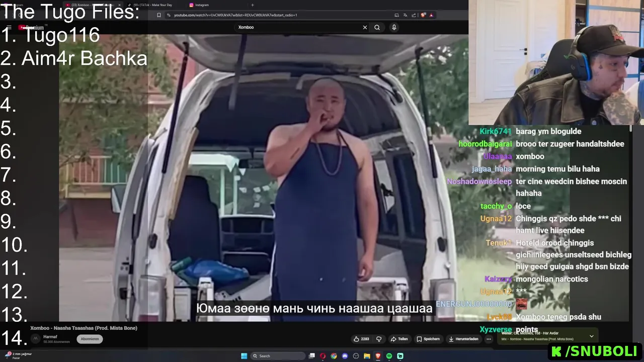Click chat username Kirk6741

495,131
